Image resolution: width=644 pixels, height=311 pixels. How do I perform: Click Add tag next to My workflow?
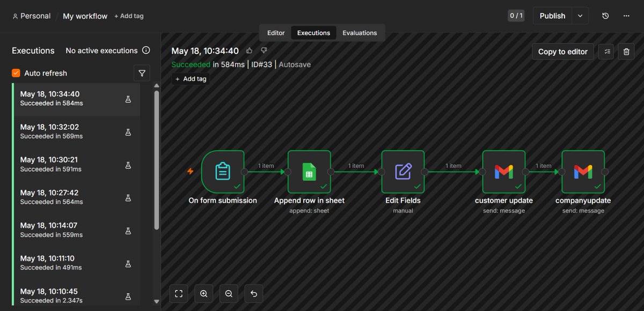click(129, 16)
